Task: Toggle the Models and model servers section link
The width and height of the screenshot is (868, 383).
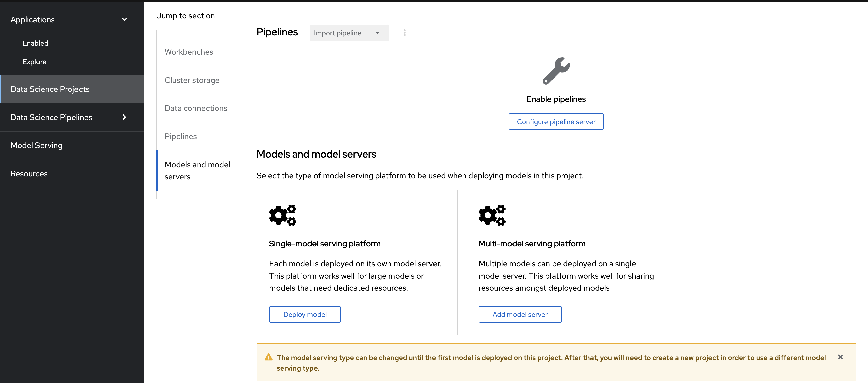Action: pyautogui.click(x=197, y=170)
